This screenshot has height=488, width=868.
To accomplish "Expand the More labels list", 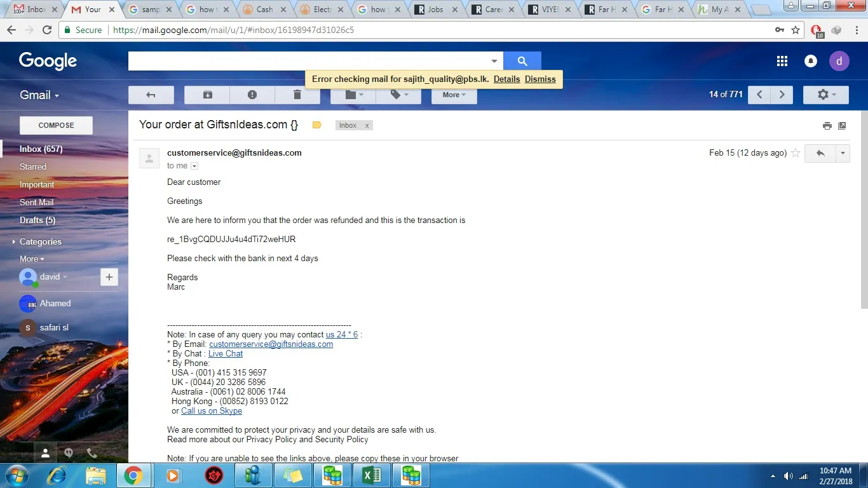I will pyautogui.click(x=32, y=259).
